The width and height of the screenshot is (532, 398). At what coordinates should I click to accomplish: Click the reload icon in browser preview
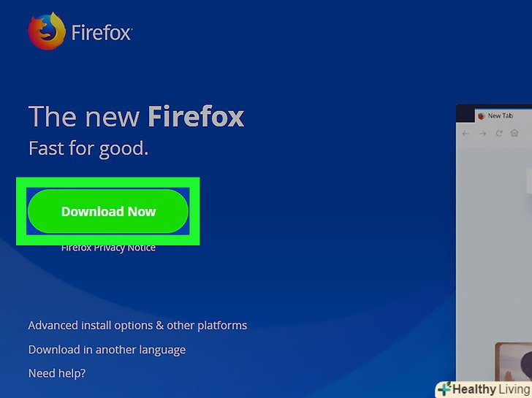pos(498,133)
